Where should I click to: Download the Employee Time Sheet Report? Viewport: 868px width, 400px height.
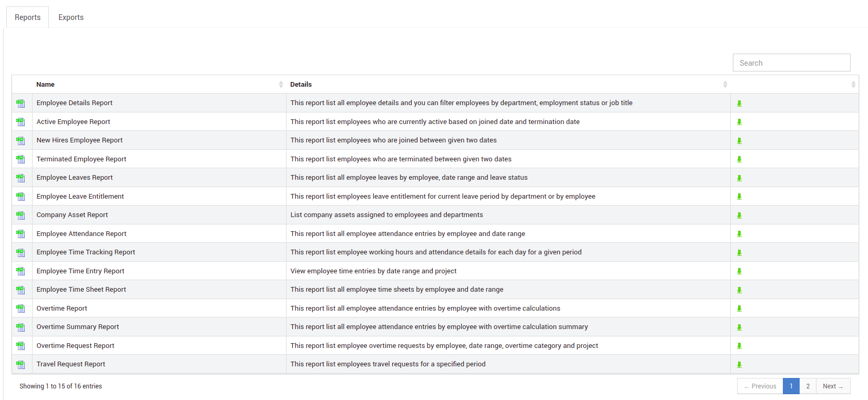tap(739, 290)
